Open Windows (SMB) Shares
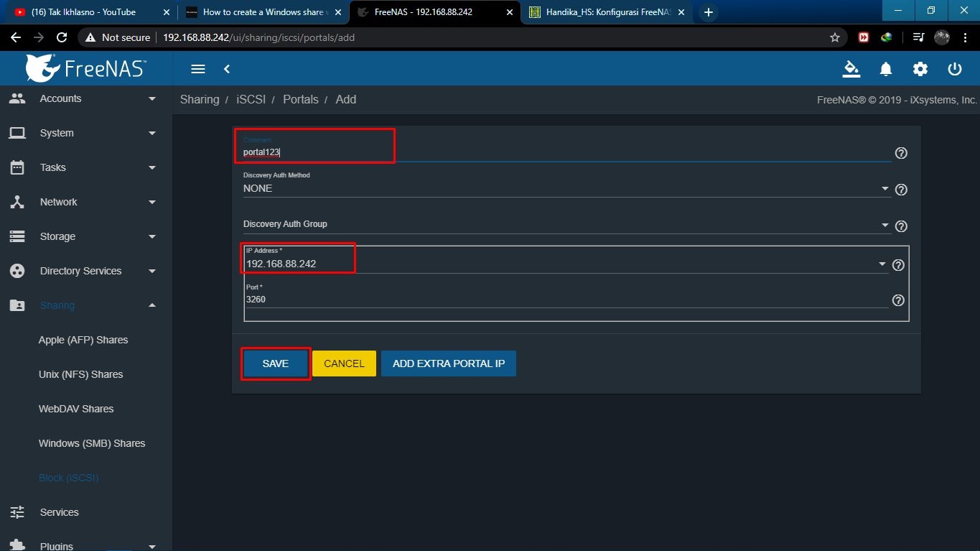This screenshot has height=551, width=980. [92, 443]
